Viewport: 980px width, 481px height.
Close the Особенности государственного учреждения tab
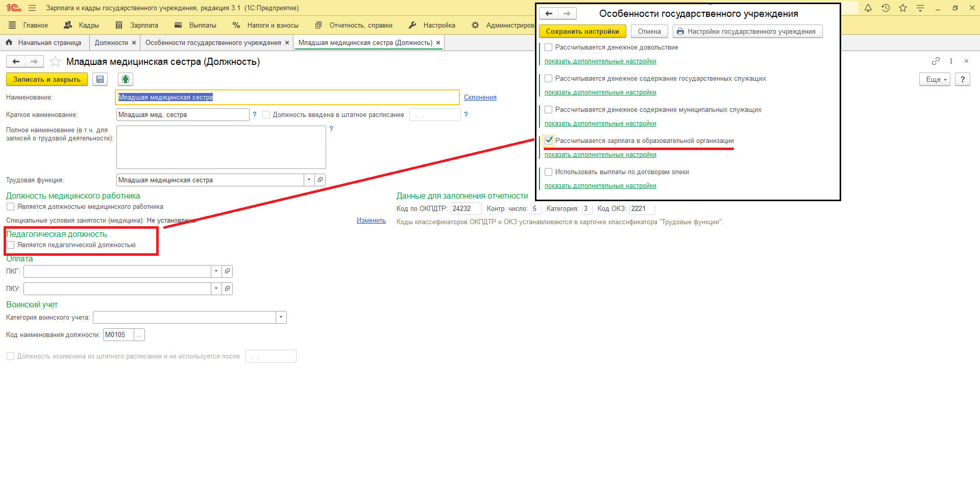tap(287, 43)
